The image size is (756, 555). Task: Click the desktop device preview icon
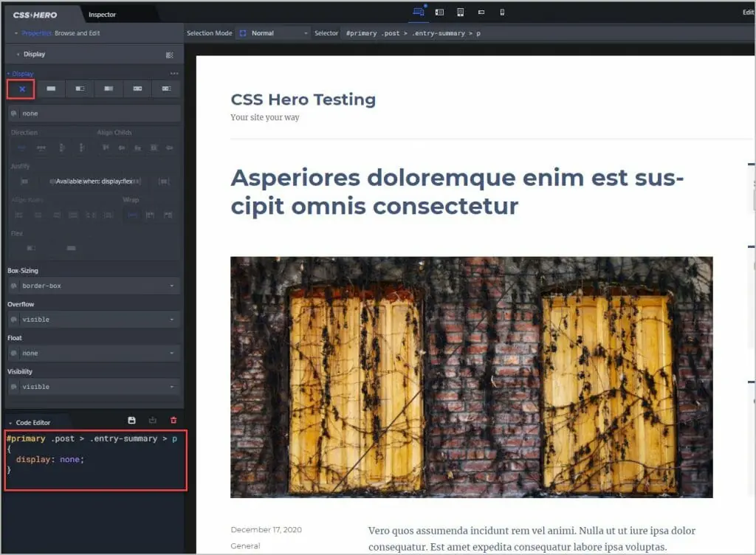419,12
